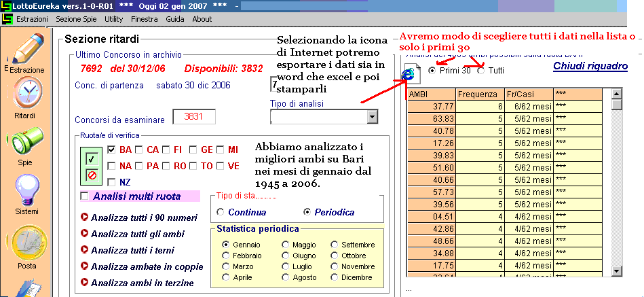Check the TO wheel checkbox
Screen dimensions: 644x297
[193, 166]
